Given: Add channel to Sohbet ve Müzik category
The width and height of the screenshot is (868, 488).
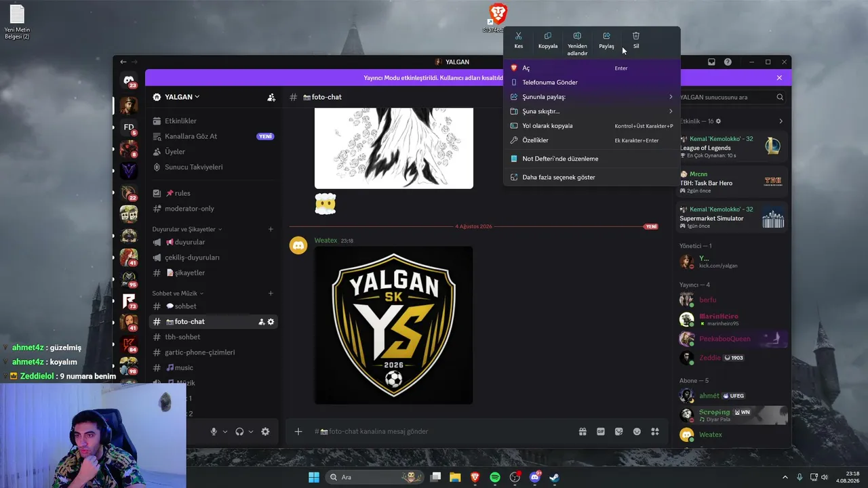Looking at the screenshot, I should pyautogui.click(x=271, y=293).
